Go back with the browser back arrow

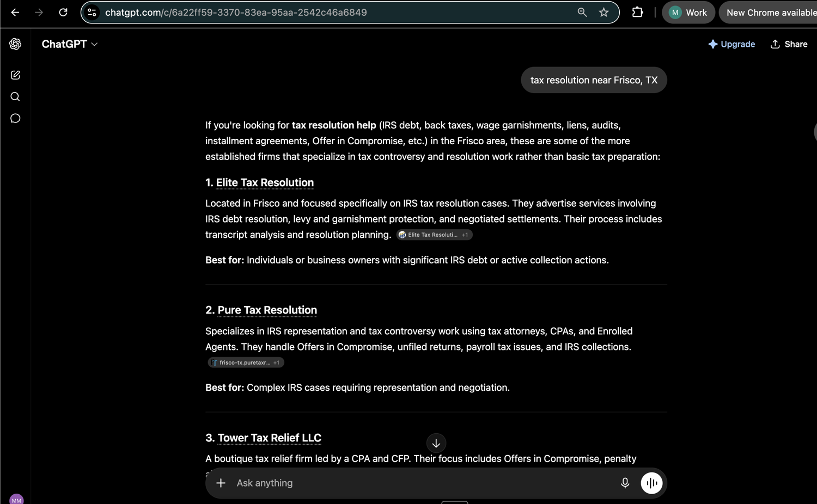click(x=15, y=13)
